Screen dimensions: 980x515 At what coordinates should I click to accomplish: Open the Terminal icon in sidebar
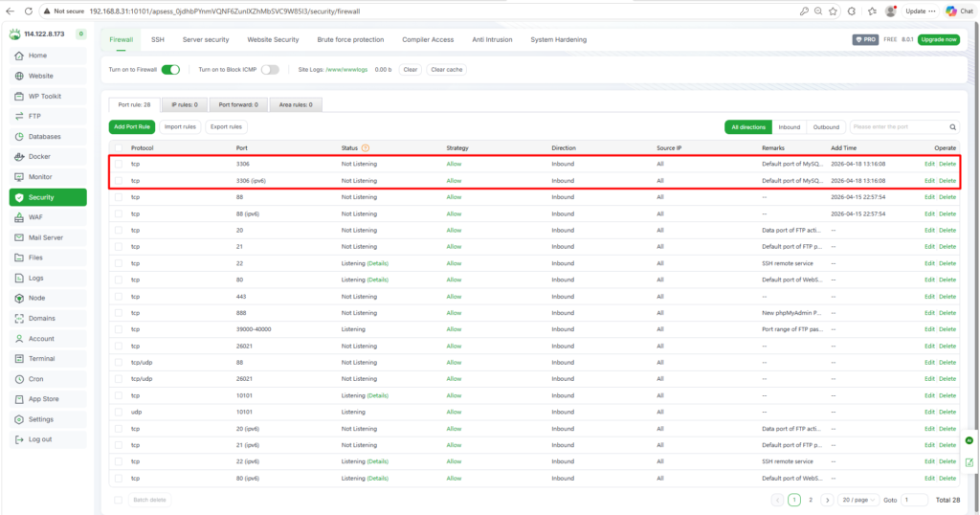point(20,358)
